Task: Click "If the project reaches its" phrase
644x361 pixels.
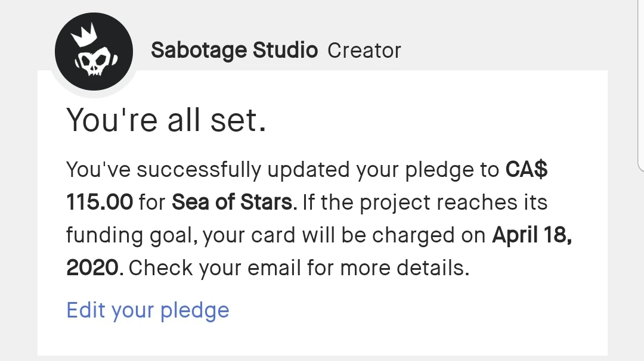Action: click(425, 203)
